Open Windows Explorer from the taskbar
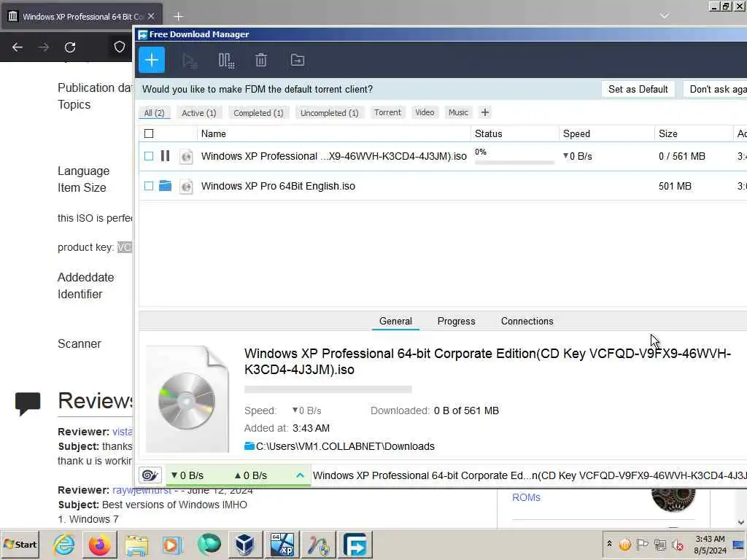 (x=136, y=544)
